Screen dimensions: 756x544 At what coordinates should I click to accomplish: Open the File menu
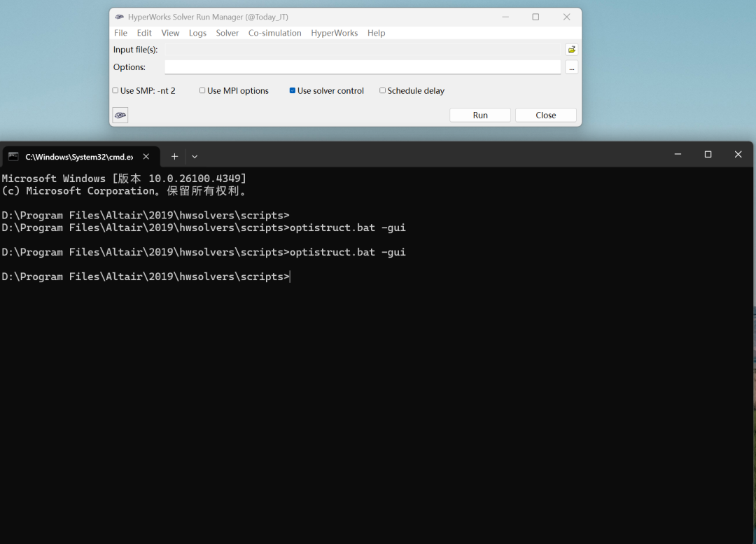[120, 33]
